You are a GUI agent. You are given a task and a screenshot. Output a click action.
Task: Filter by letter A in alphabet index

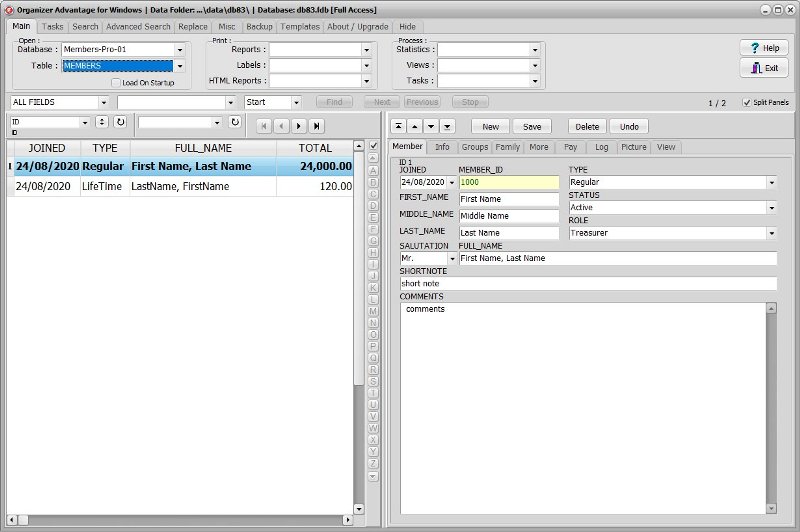(x=373, y=171)
